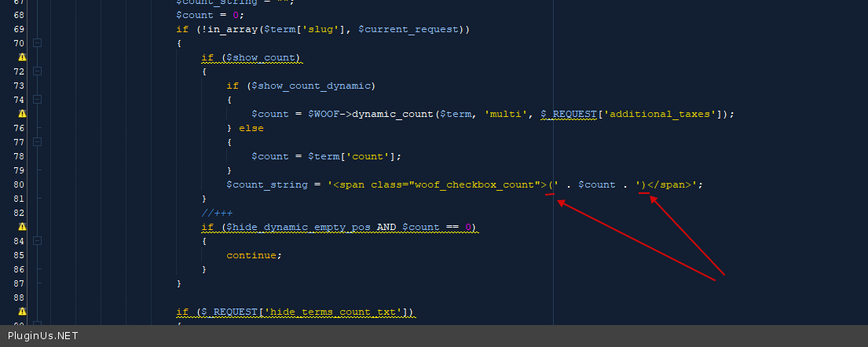Click warning icon on the dynamic_count line
This screenshot has height=347, width=868.
(21, 114)
